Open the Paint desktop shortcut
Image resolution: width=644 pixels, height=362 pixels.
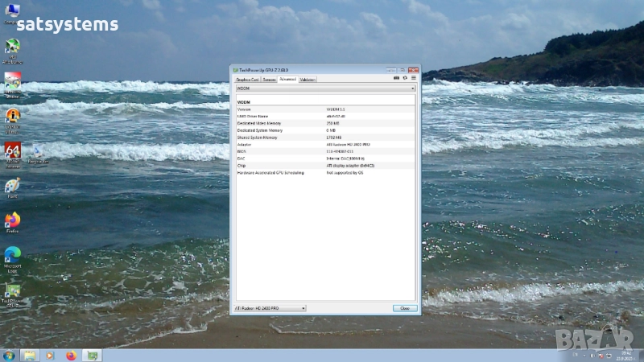(x=12, y=187)
